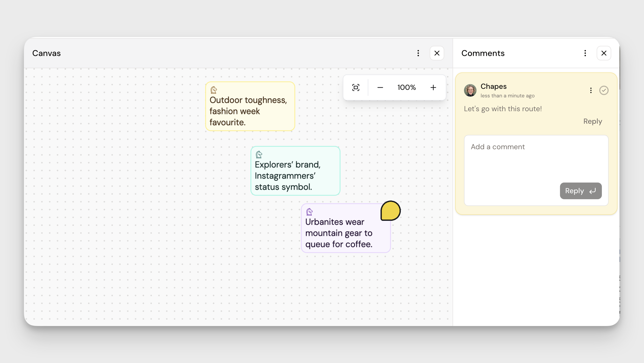Click the 100% zoom level indicator
This screenshot has height=363, width=644.
point(407,87)
